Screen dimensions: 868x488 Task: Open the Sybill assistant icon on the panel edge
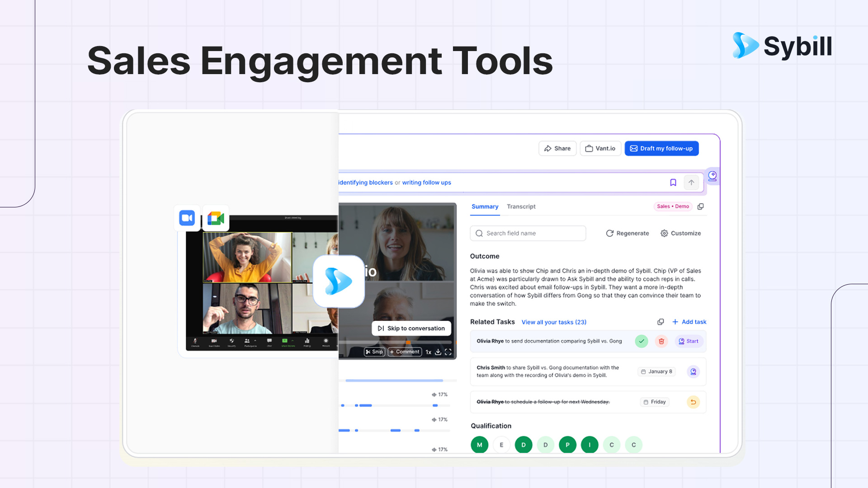712,176
